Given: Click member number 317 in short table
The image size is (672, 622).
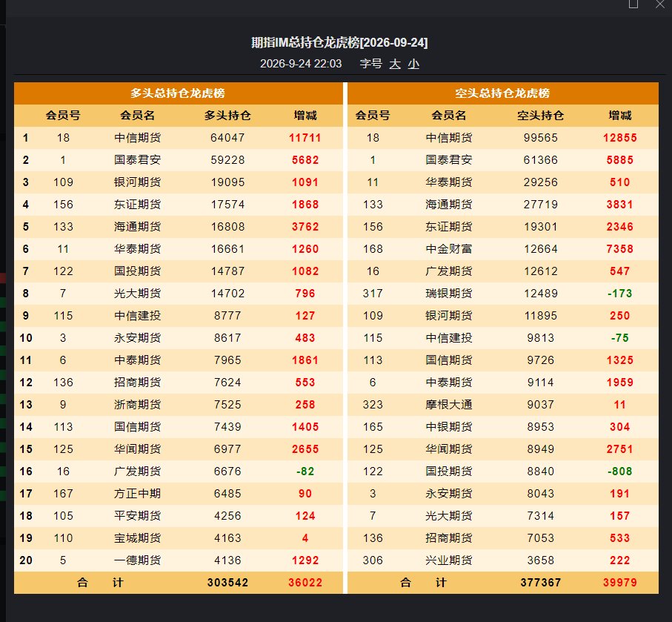Looking at the screenshot, I should pyautogui.click(x=373, y=294).
